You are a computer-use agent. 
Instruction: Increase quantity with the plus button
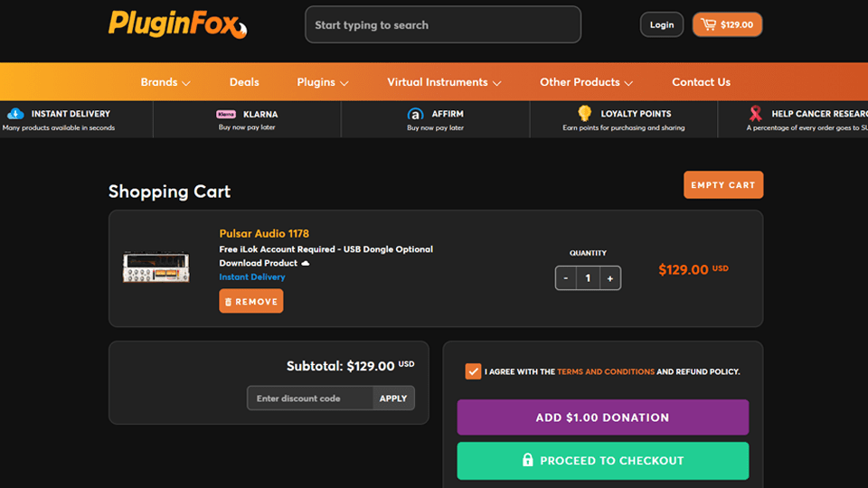coord(610,278)
